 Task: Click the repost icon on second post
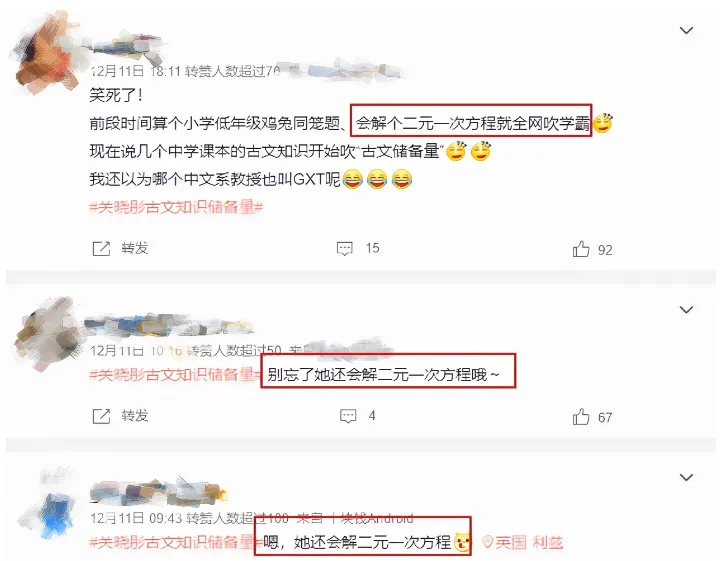(x=101, y=416)
